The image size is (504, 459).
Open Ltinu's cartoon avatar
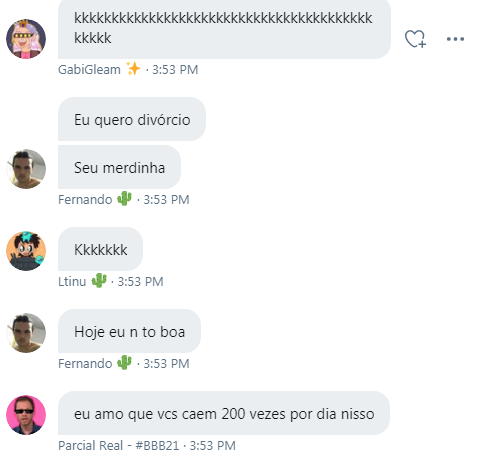(26, 251)
